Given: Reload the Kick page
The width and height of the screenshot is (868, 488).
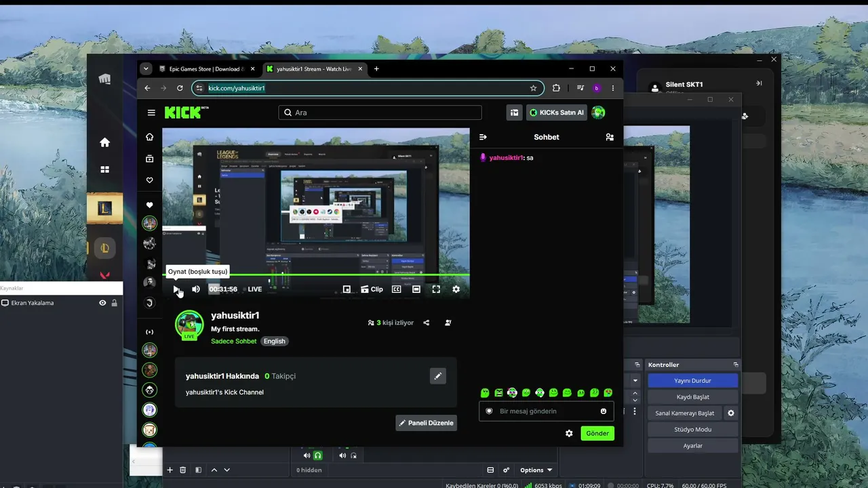Looking at the screenshot, I should point(180,88).
